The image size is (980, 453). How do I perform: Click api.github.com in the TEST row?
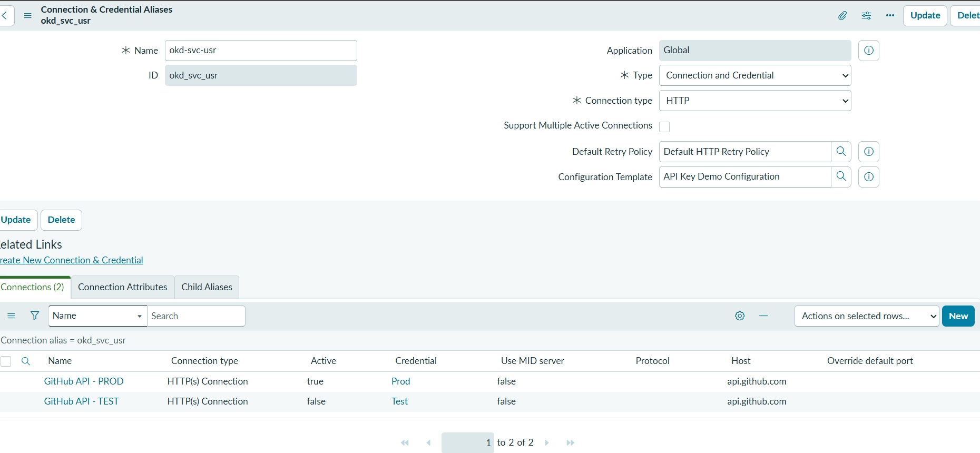click(x=757, y=401)
